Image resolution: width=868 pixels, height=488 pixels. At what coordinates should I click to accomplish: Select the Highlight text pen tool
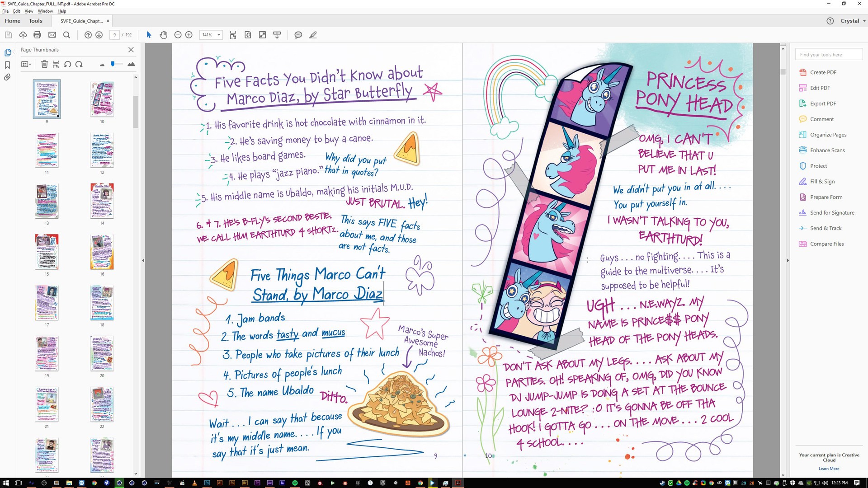point(313,35)
